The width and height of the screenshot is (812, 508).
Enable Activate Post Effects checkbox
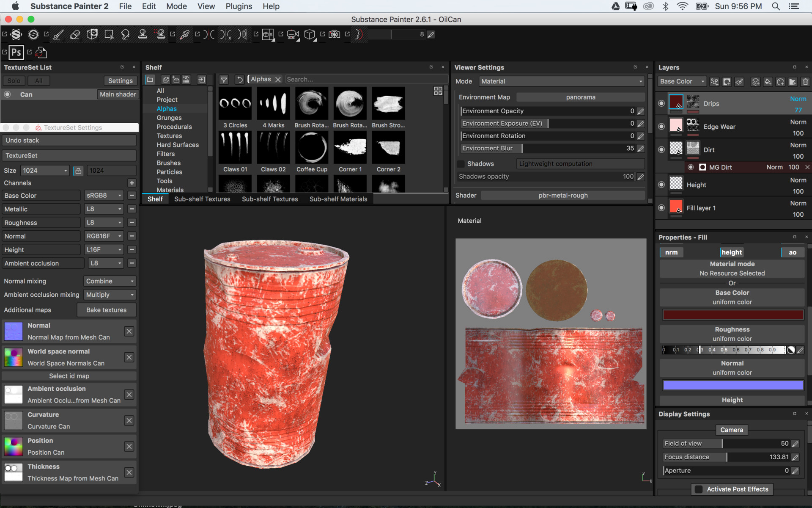point(699,489)
